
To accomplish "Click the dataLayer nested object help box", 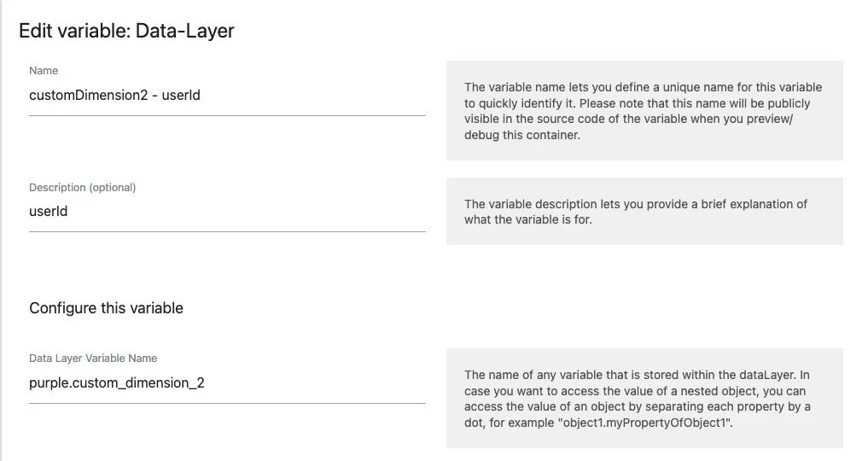I will coord(644,399).
